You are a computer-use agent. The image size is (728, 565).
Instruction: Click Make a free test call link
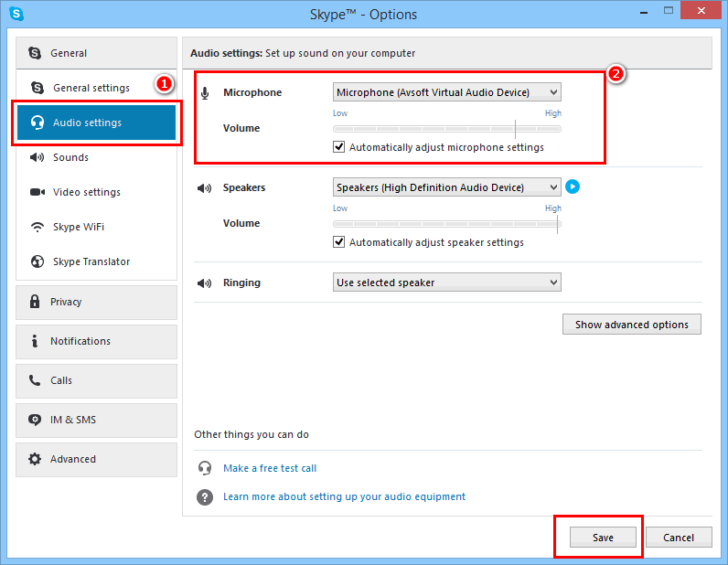coord(270,468)
